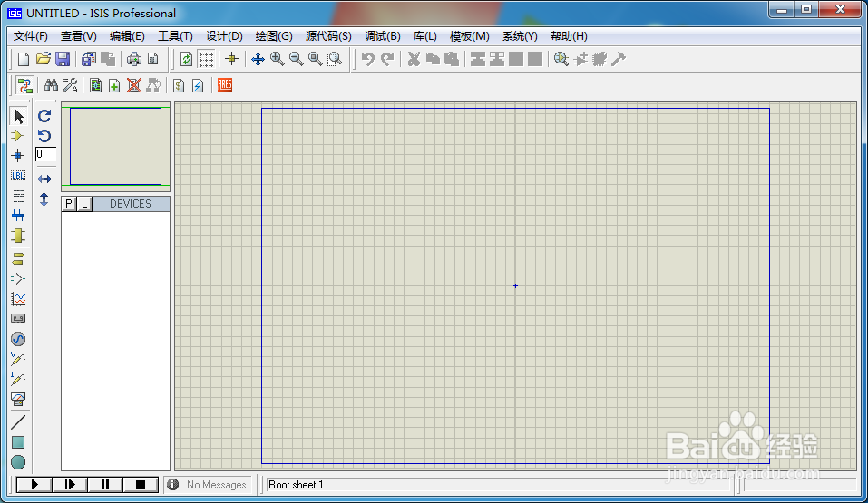Click the P pick devices button
Viewport: 868px width, 503px height.
[x=69, y=204]
